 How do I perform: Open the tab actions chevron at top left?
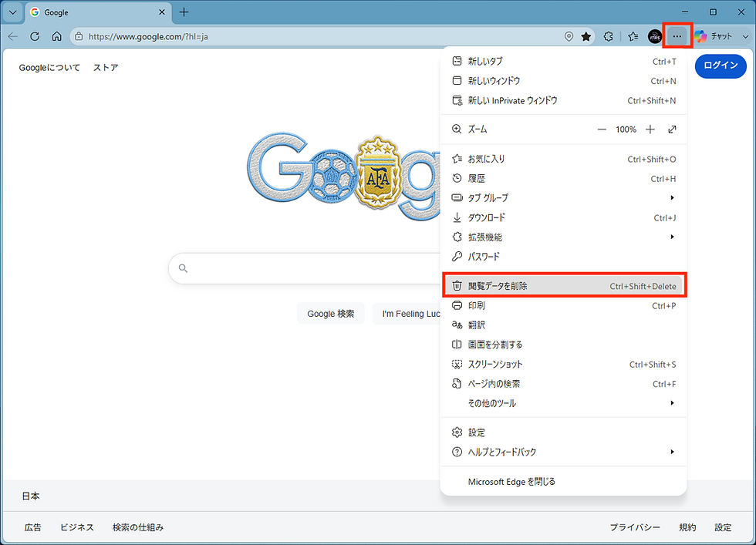pyautogui.click(x=13, y=12)
